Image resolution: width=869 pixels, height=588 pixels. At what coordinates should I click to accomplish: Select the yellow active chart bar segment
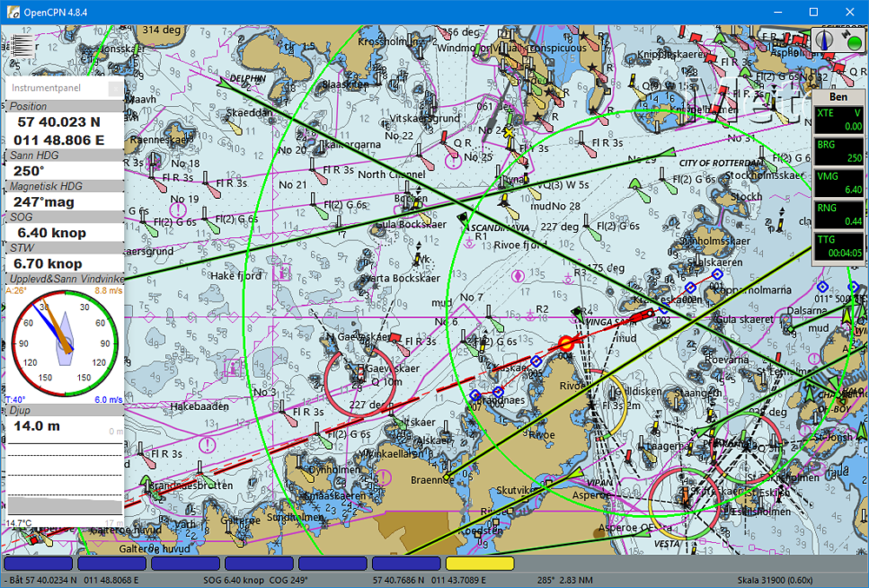(x=480, y=564)
